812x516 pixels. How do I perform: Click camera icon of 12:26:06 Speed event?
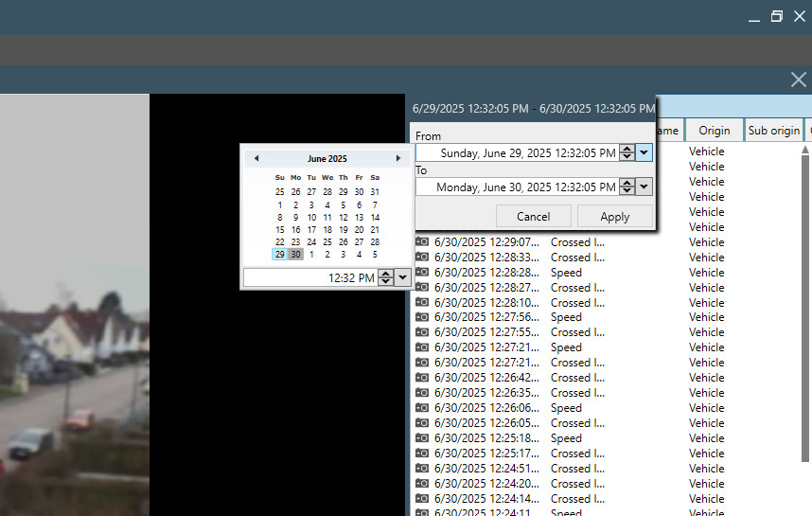pos(422,408)
